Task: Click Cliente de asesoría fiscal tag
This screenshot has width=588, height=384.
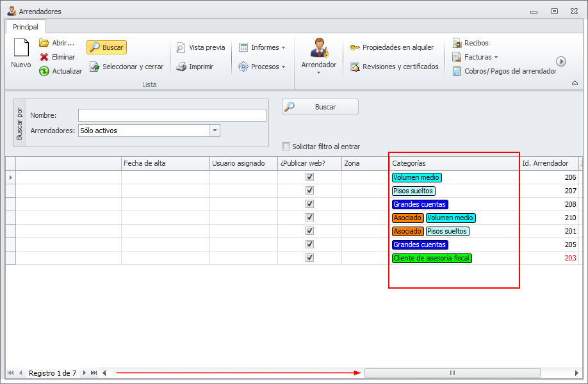Action: coord(432,258)
